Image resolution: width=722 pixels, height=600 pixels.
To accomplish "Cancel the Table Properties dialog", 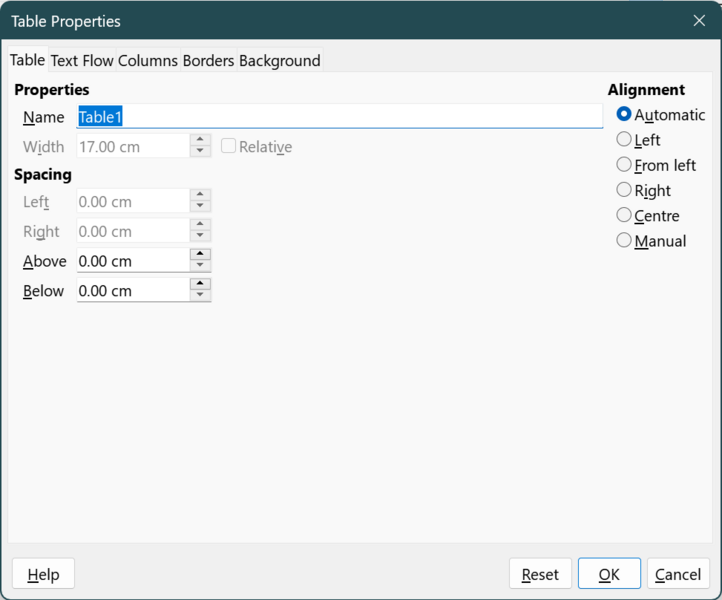I will tap(678, 574).
